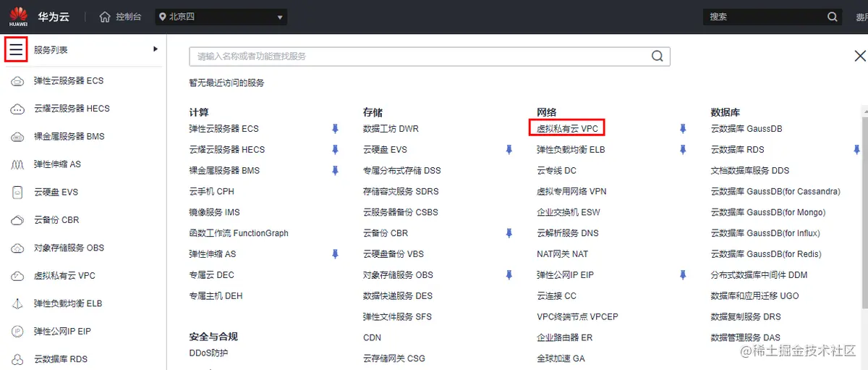
Task: Open VPC终端节点 VPCEP service
Action: click(577, 317)
